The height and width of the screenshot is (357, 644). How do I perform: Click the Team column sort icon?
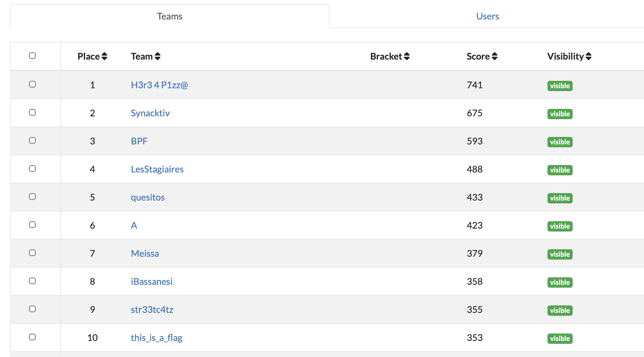[158, 56]
